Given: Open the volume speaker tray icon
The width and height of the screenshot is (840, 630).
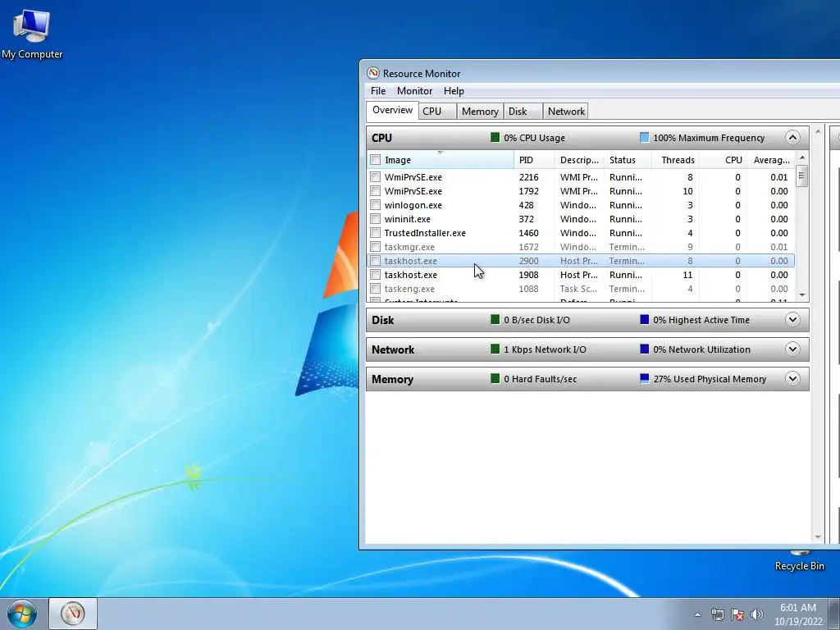Looking at the screenshot, I should click(757, 614).
